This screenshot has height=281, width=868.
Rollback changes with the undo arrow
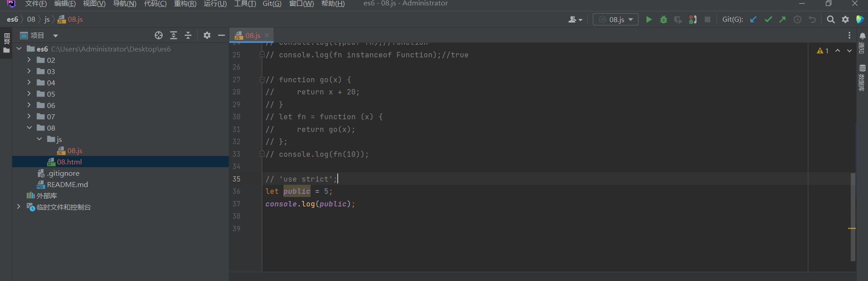coord(812,19)
